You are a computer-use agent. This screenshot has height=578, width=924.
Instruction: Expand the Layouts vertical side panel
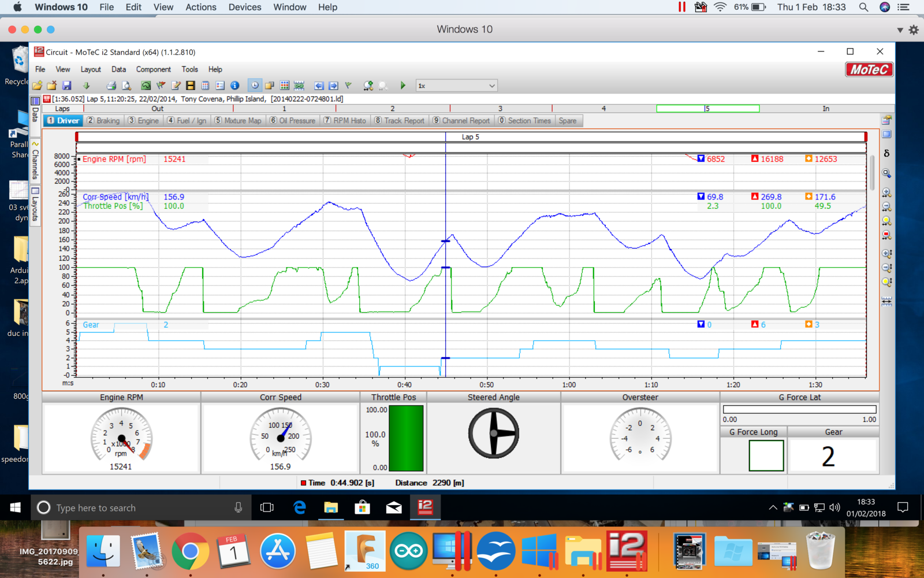pos(35,203)
